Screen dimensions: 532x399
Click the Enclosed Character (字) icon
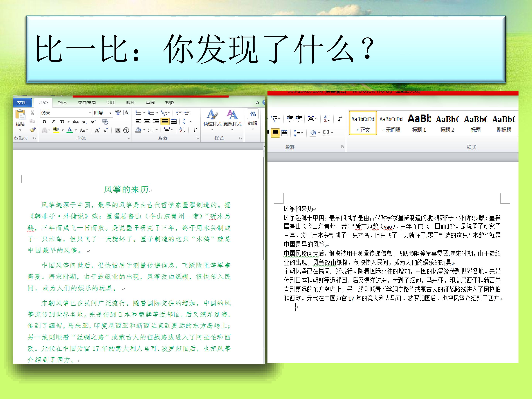point(126,130)
